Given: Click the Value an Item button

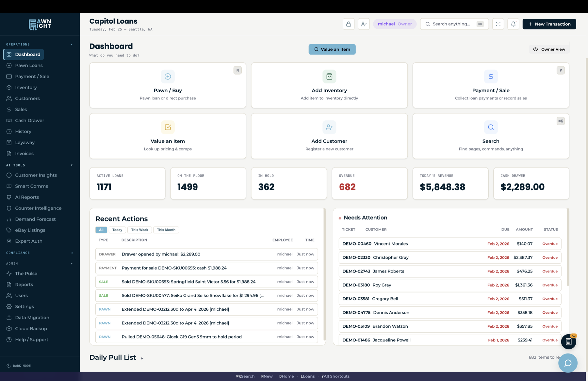Looking at the screenshot, I should point(332,49).
